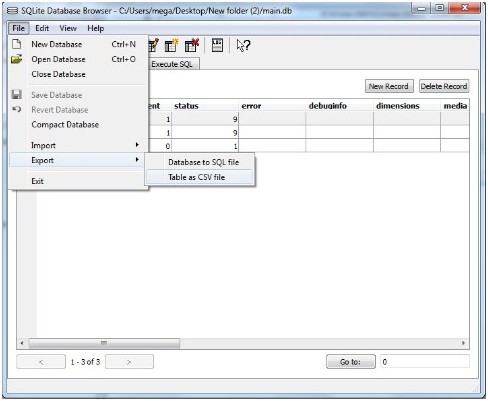The width and height of the screenshot is (488, 401).
Task: Click the media column header
Action: 455,106
